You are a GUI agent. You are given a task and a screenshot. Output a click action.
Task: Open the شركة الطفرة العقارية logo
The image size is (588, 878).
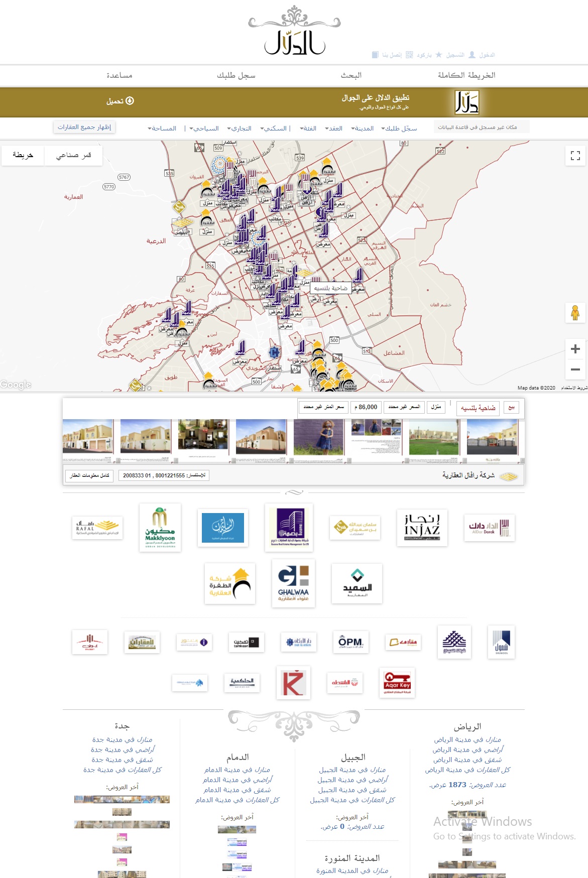[230, 583]
